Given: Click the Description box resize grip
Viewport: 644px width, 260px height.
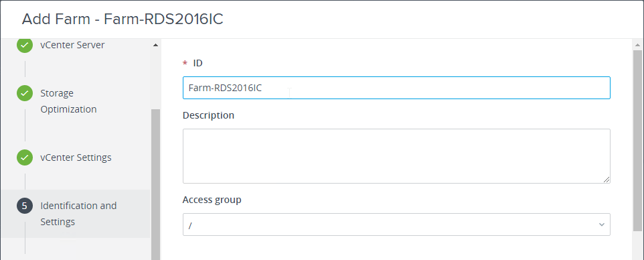Looking at the screenshot, I should coord(607,180).
